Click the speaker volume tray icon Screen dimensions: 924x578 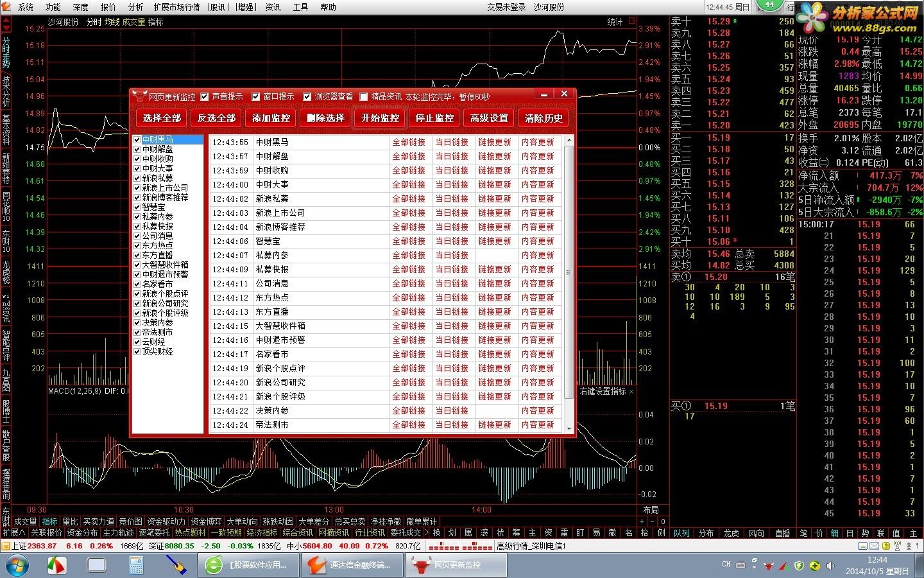point(831,566)
